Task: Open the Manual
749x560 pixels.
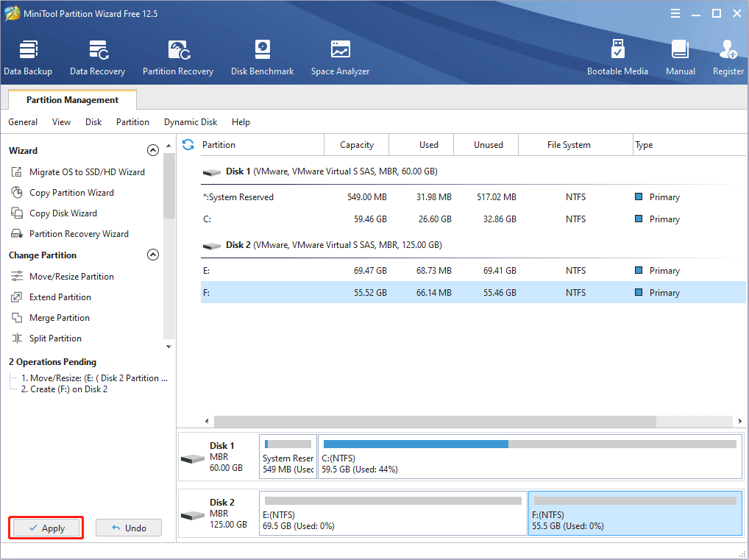Action: [x=681, y=58]
